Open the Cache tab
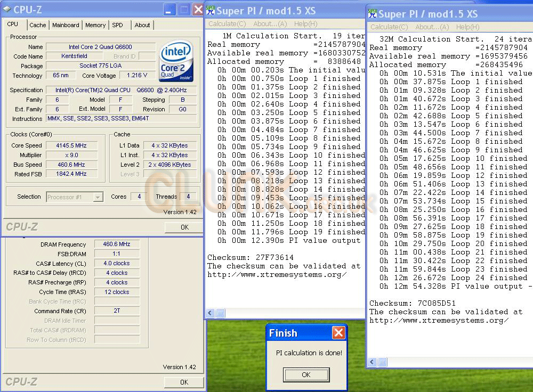Viewport: 533px width, 392px height. click(37, 25)
